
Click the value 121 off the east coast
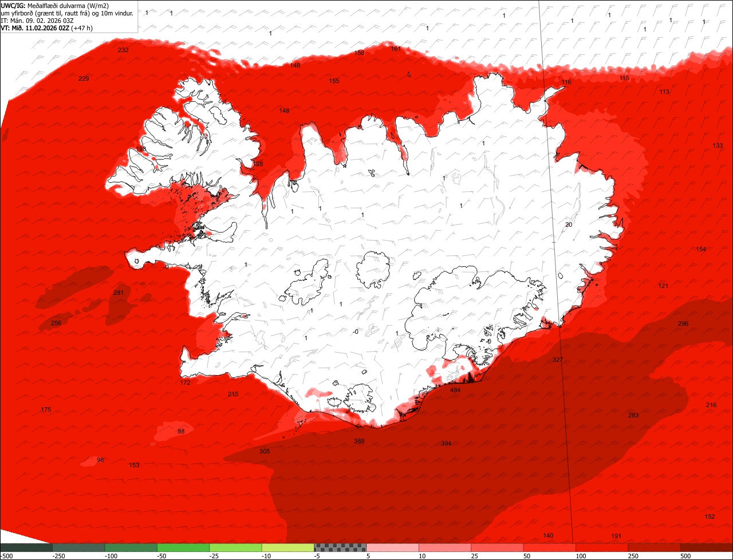663,286
